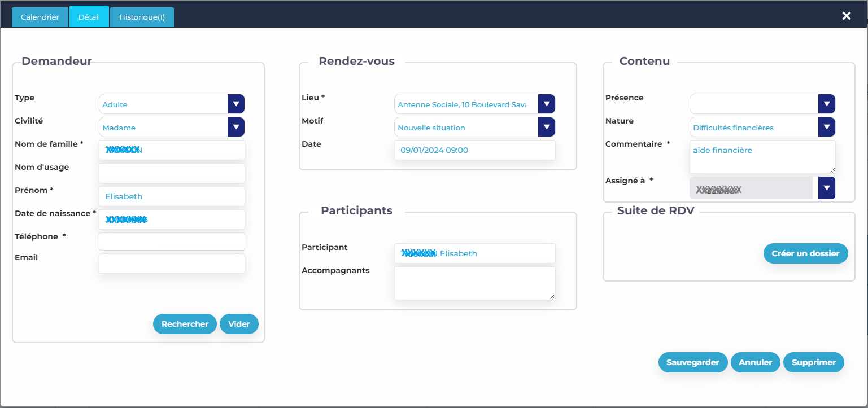Click the Annuler button
868x408 pixels.
pyautogui.click(x=755, y=362)
